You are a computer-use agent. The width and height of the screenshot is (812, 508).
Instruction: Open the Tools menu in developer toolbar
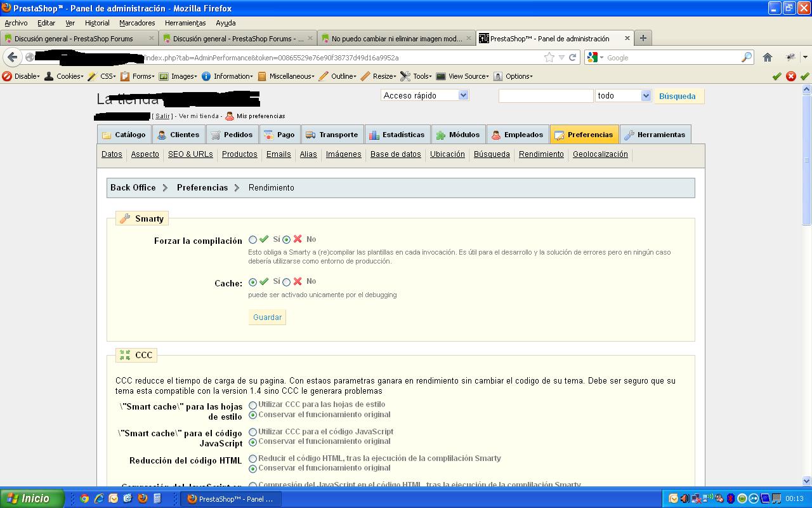[x=416, y=76]
